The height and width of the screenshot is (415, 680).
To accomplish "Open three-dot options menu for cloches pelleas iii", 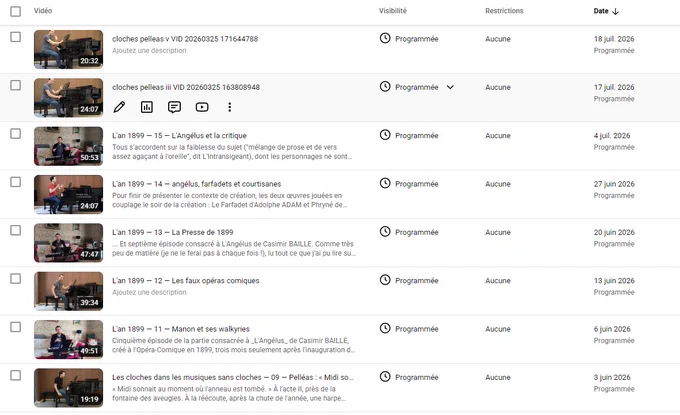I will pyautogui.click(x=229, y=107).
